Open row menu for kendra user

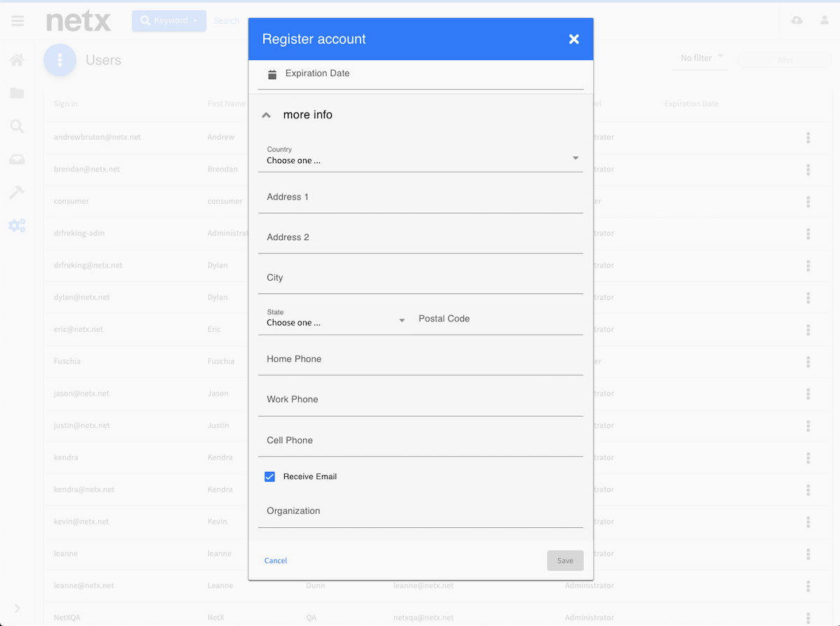(x=808, y=458)
